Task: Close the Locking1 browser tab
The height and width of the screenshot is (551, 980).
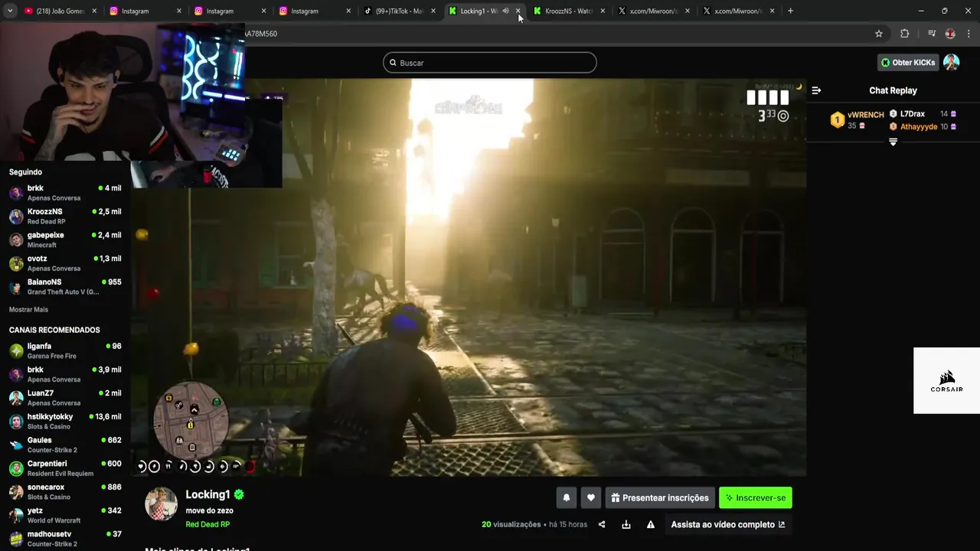Action: point(518,11)
